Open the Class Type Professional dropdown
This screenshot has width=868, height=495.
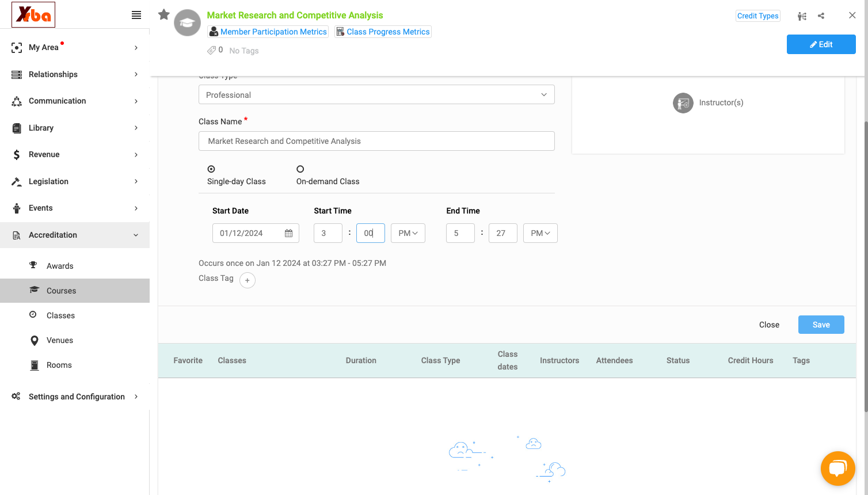click(376, 95)
